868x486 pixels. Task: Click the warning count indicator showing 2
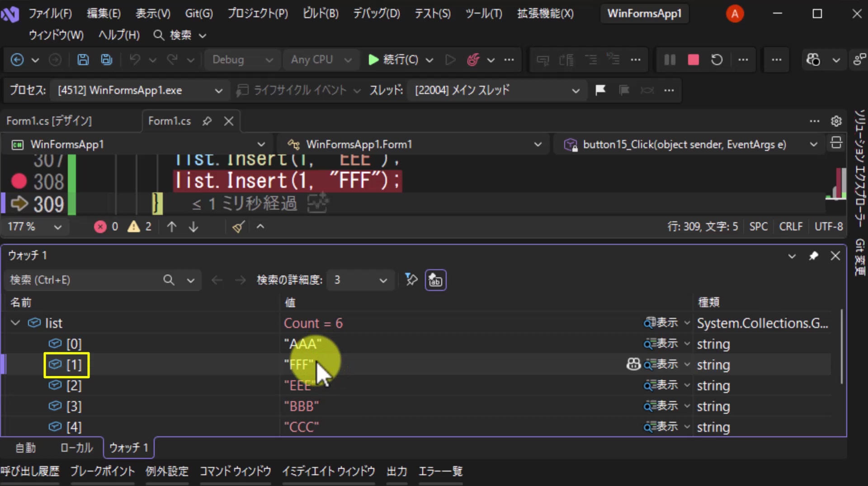pos(140,227)
